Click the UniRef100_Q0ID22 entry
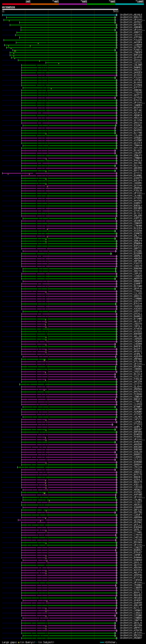Viewport: 146px width, 644px height. tap(131, 75)
